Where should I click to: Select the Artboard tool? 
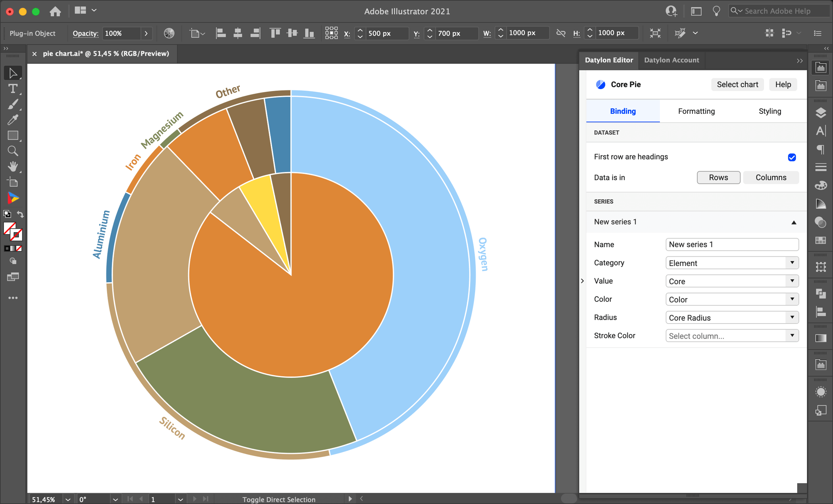(x=13, y=182)
